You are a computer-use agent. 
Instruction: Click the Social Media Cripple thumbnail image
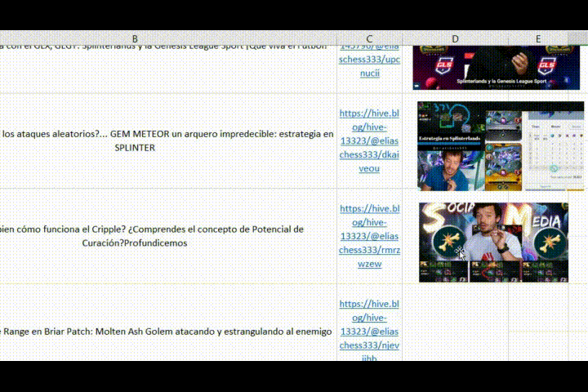[493, 243]
